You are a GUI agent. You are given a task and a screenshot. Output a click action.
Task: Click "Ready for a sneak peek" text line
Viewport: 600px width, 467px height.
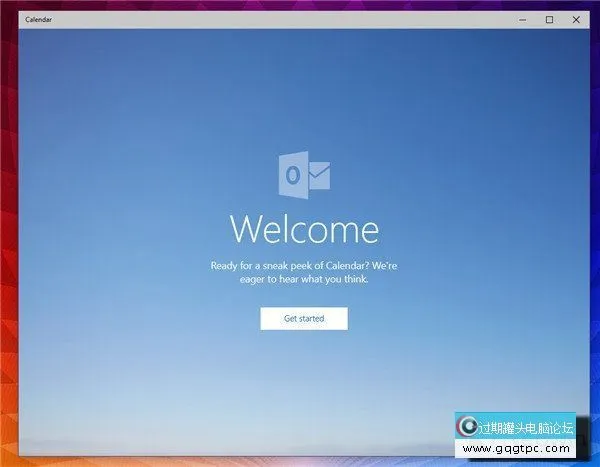(304, 265)
